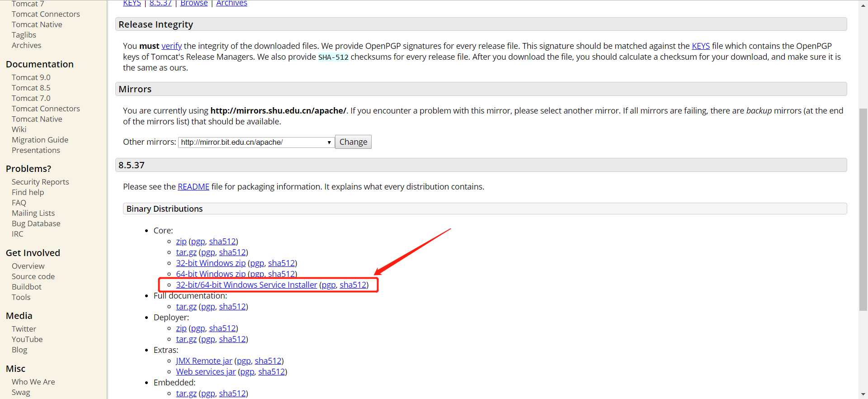Open Bug Database in sidebar
Image resolution: width=868 pixels, height=399 pixels.
[36, 223]
